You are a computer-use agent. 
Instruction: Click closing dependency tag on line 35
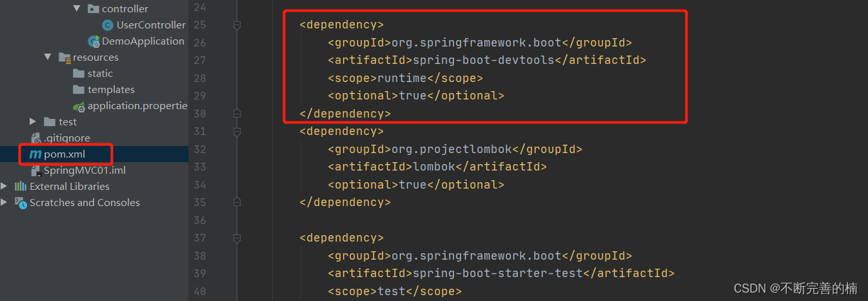[345, 202]
